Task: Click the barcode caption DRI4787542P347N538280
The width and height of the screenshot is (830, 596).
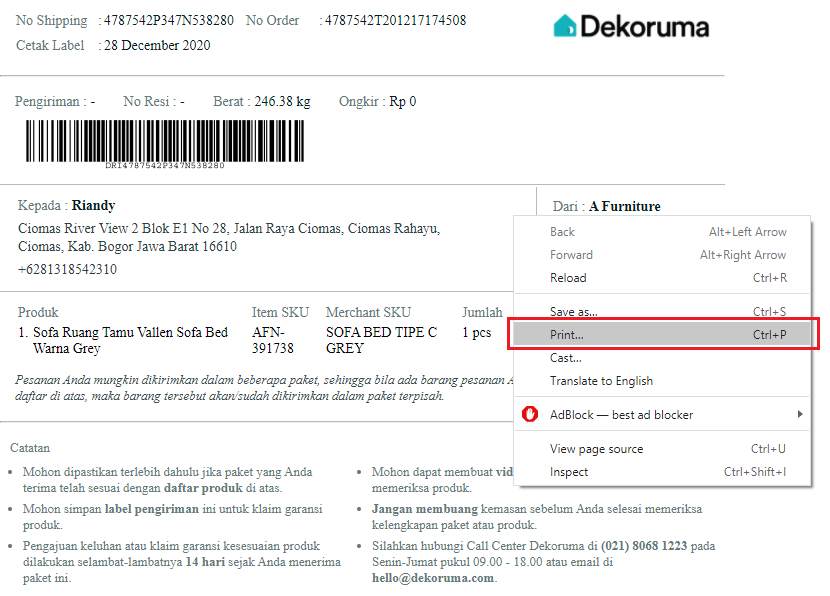Action: click(x=165, y=166)
